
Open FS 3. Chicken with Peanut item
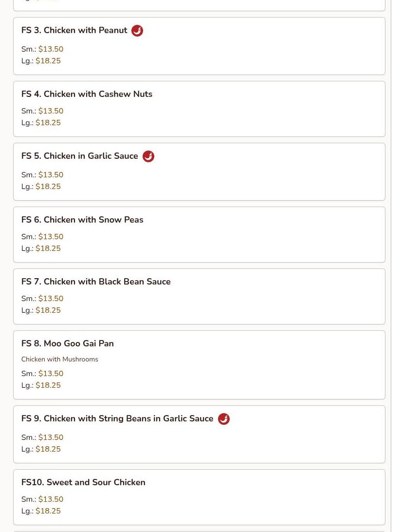click(x=74, y=31)
